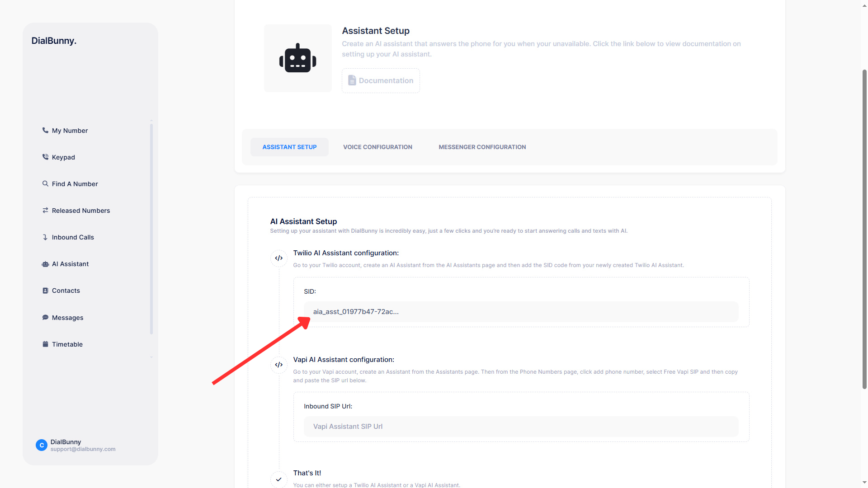Click the code icon beside Vapi configuration
The height and width of the screenshot is (488, 868).
278,365
